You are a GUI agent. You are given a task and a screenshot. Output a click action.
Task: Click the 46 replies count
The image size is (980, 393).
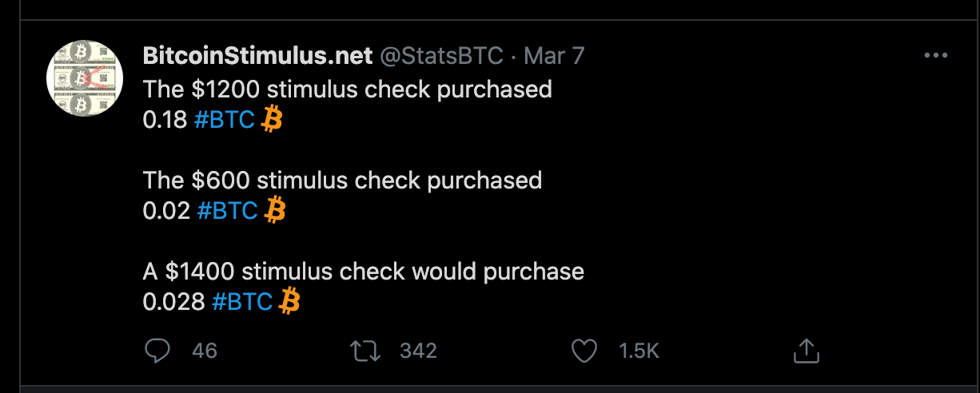(x=205, y=351)
